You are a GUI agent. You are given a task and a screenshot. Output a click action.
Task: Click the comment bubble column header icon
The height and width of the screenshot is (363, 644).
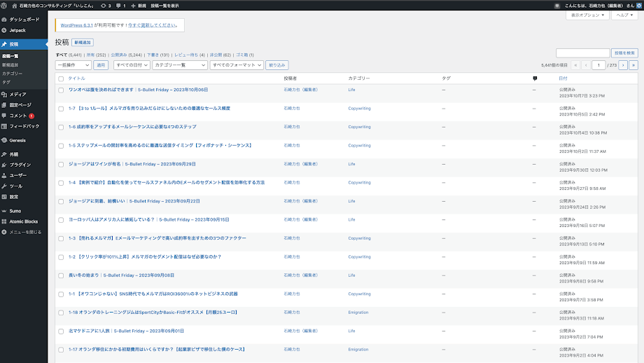point(535,78)
